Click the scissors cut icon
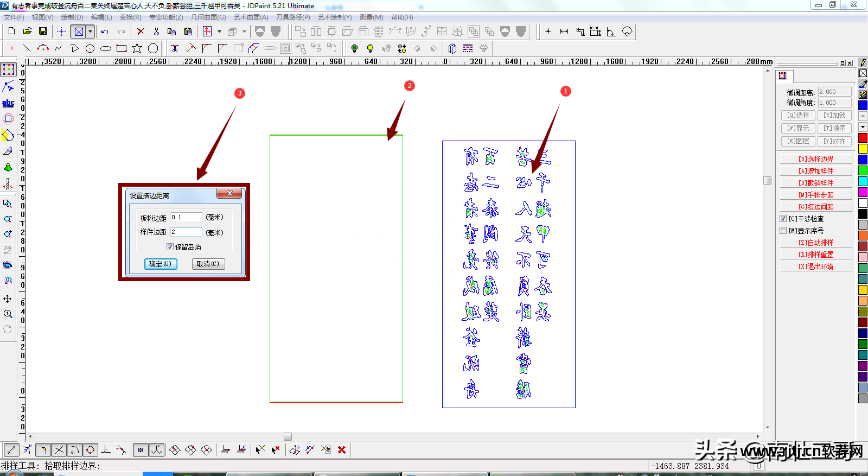The width and height of the screenshot is (868, 476). coord(156,31)
